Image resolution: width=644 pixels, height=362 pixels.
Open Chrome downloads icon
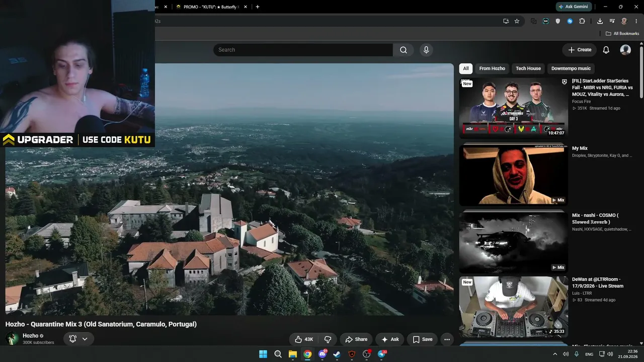click(600, 21)
